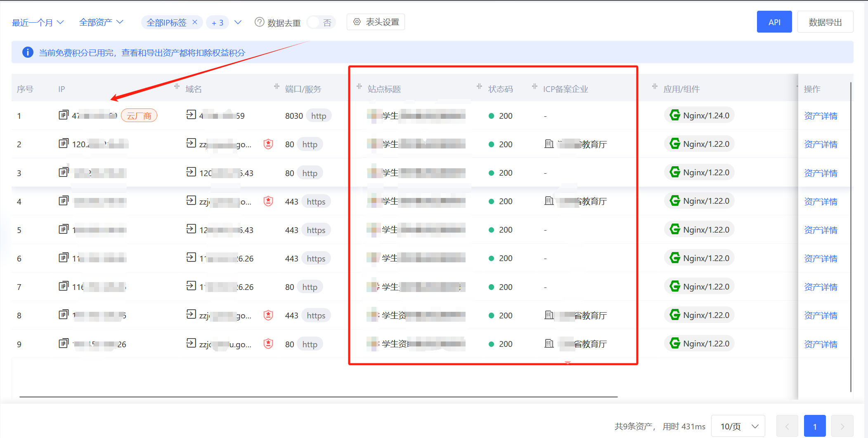
Task: Remove the 全部IP标签 filter tag
Action: 195,22
